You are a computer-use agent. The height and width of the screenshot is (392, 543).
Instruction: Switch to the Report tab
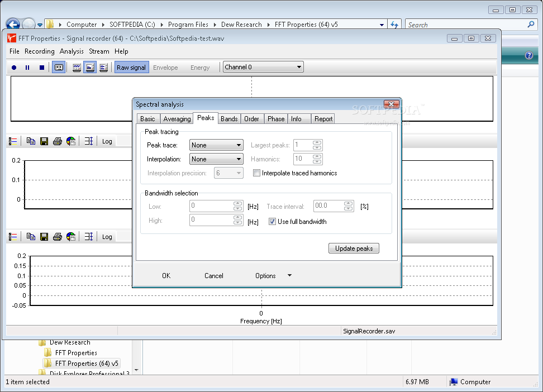click(x=323, y=119)
